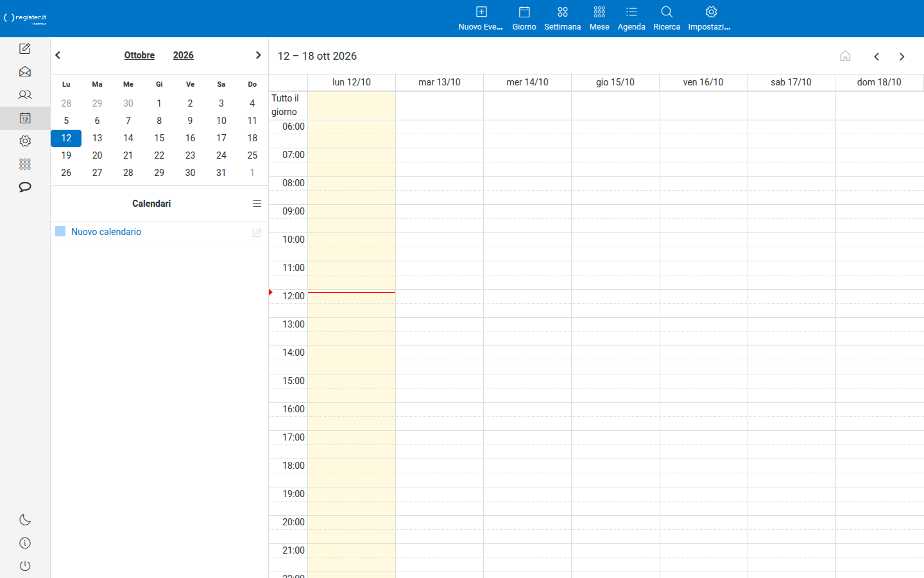Select October 22 in mini calendar
924x578 pixels.
point(159,155)
